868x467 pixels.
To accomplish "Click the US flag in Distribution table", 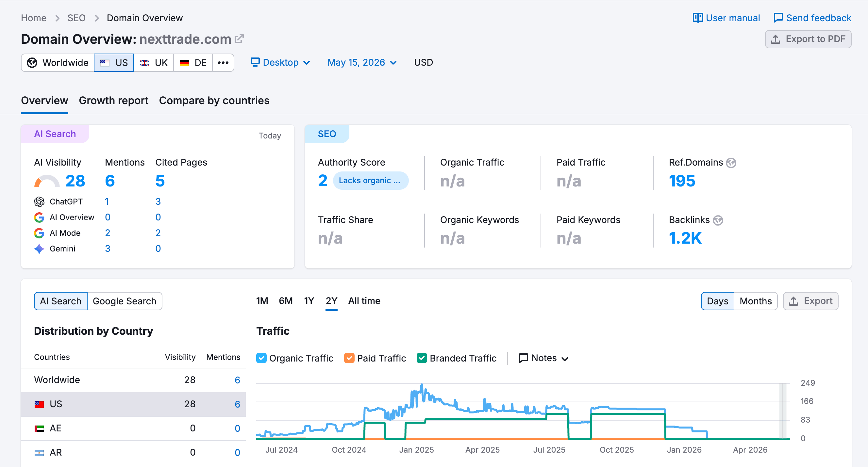I will 39,404.
